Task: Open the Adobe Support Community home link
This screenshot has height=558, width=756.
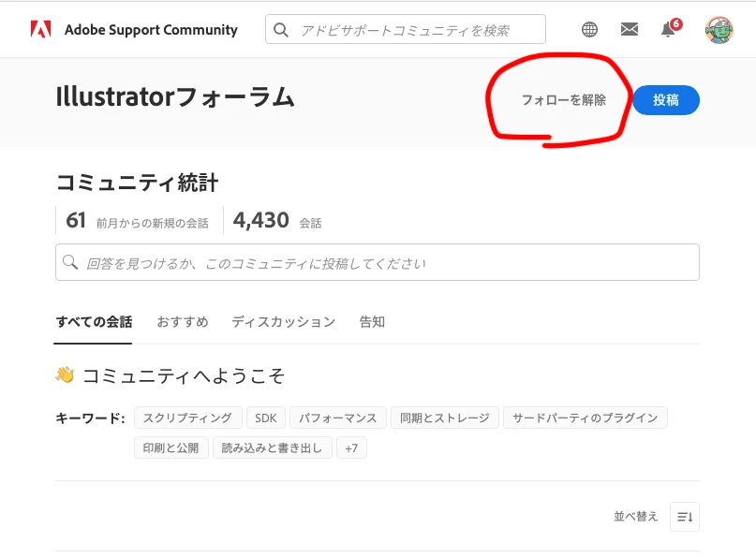Action: tap(151, 30)
